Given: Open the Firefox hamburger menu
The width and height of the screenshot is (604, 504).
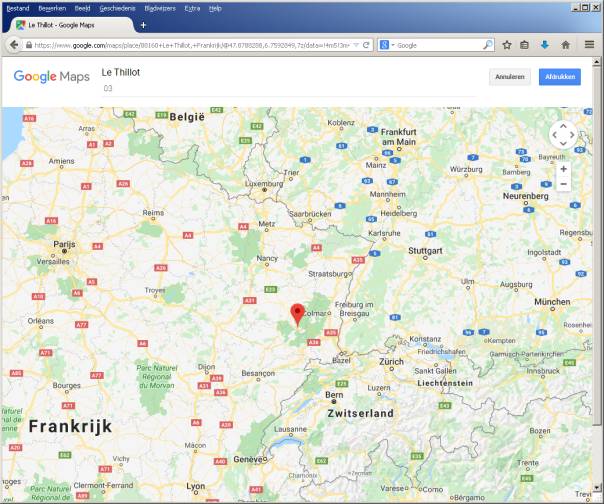Looking at the screenshot, I should [589, 45].
